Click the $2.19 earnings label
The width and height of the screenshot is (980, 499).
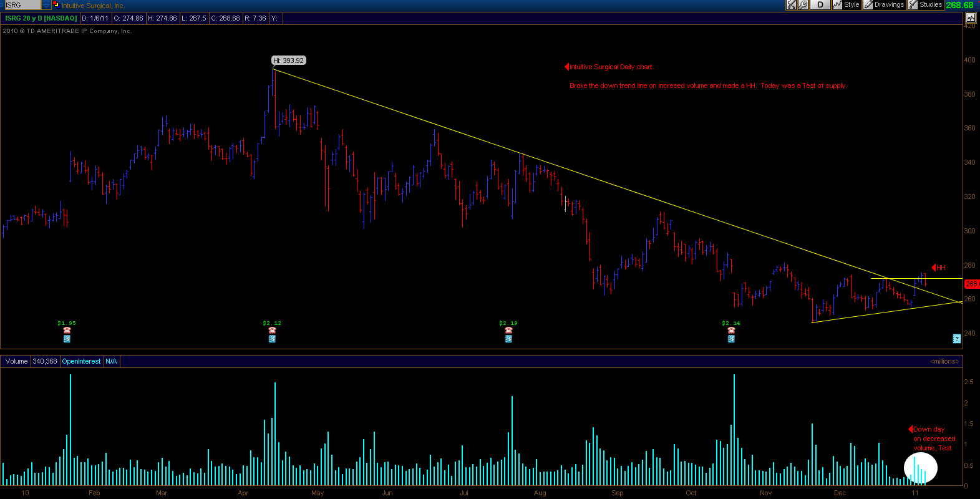(x=508, y=323)
